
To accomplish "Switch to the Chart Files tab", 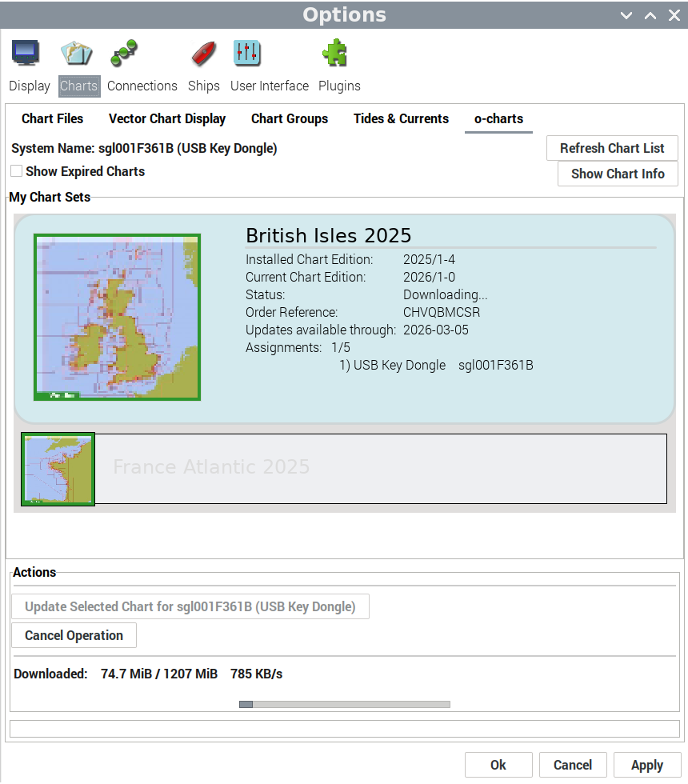I will tap(52, 118).
